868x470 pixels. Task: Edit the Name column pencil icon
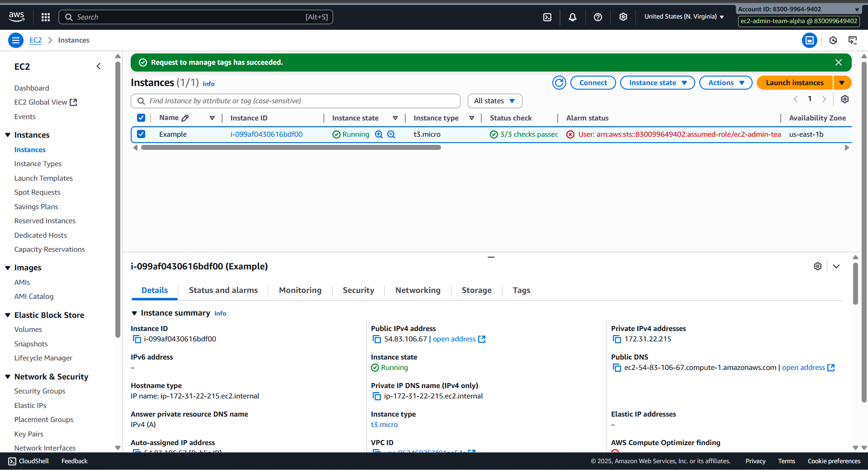coord(185,118)
